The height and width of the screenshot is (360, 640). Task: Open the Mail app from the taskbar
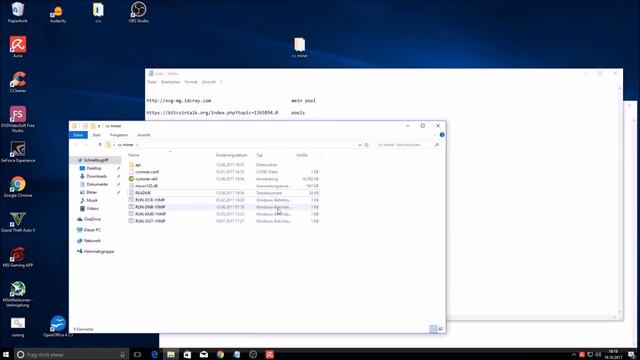point(204,354)
